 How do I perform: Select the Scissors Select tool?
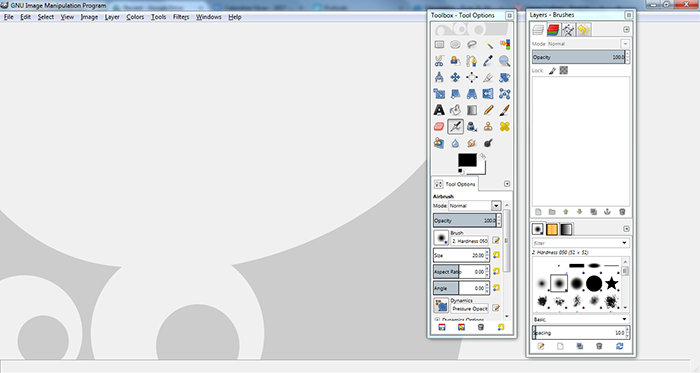(x=439, y=61)
